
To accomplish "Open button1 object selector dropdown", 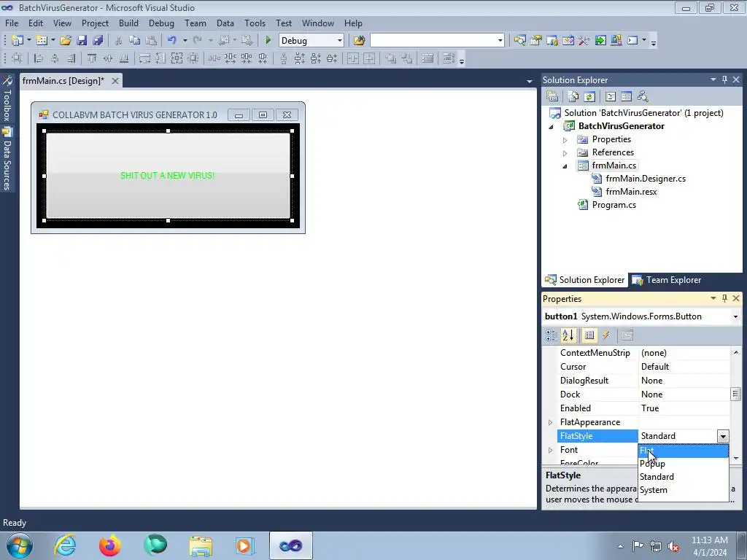I will (735, 316).
